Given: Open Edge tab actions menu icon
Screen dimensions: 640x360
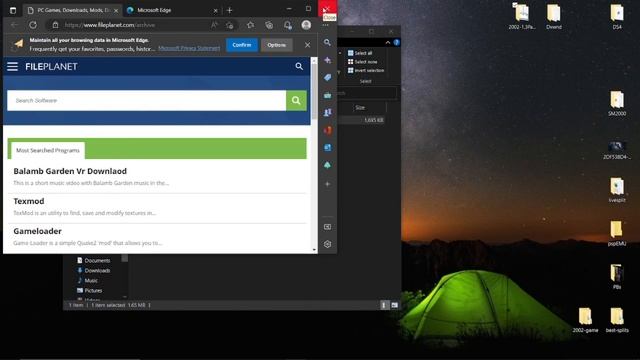Looking at the screenshot, I should coord(13,10).
